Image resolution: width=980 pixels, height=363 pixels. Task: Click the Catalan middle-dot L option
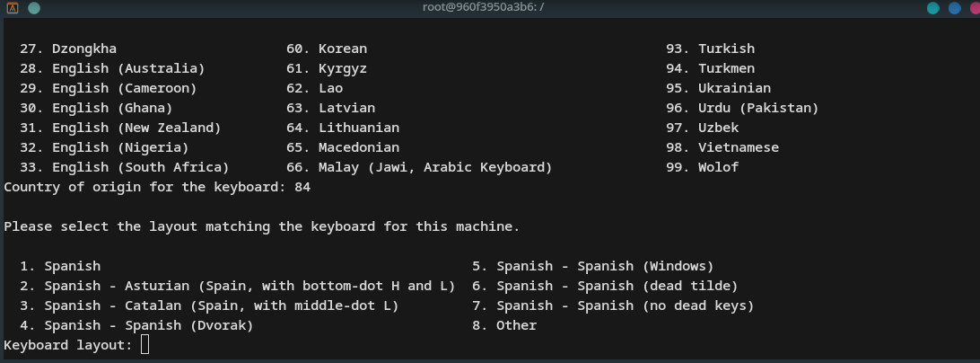pos(209,305)
